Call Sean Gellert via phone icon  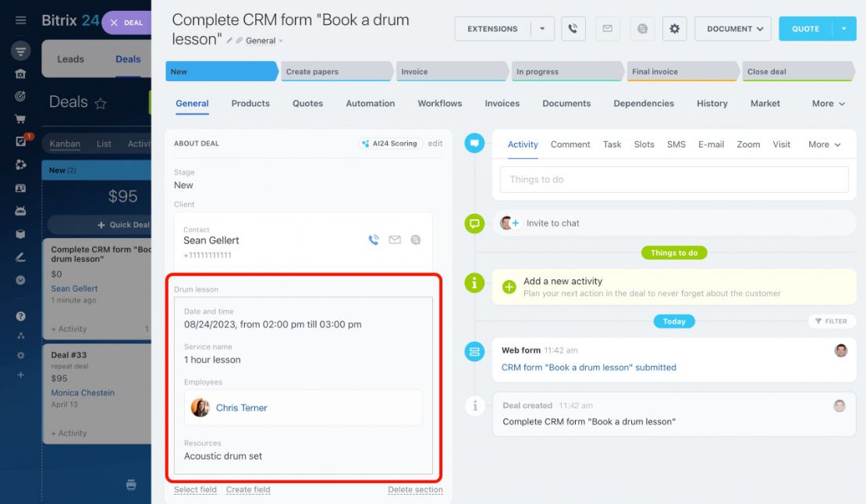coord(374,240)
